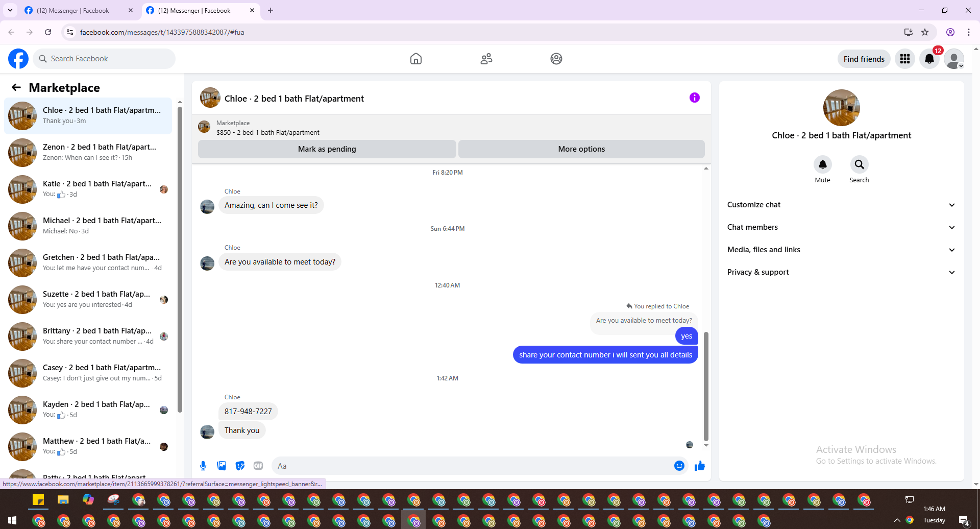Open Chrome's three-dot menu

969,32
